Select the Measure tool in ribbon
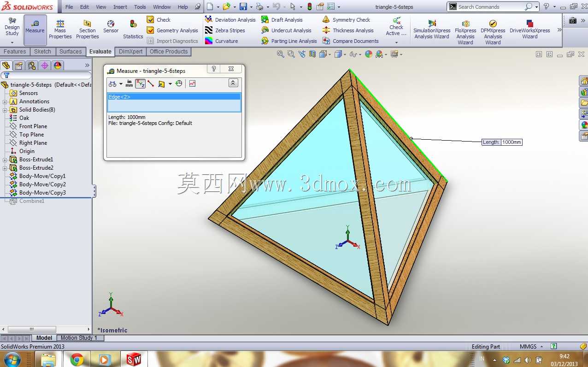 (x=35, y=30)
